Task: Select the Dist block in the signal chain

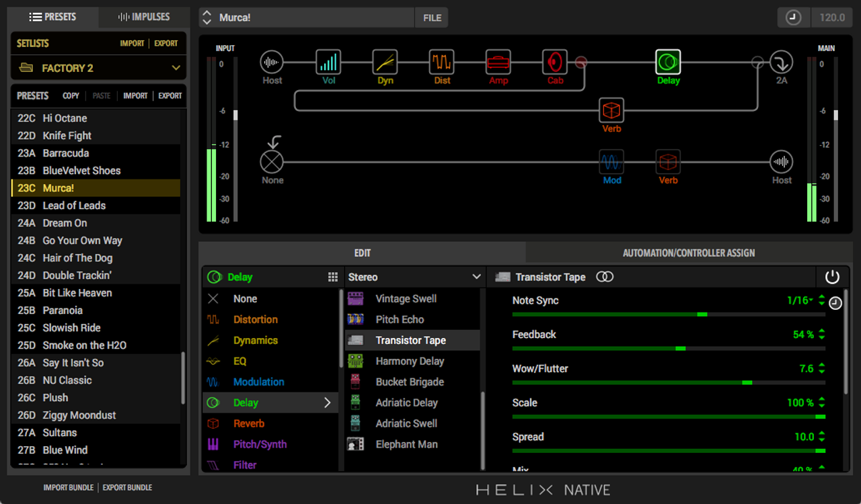Action: tap(442, 62)
